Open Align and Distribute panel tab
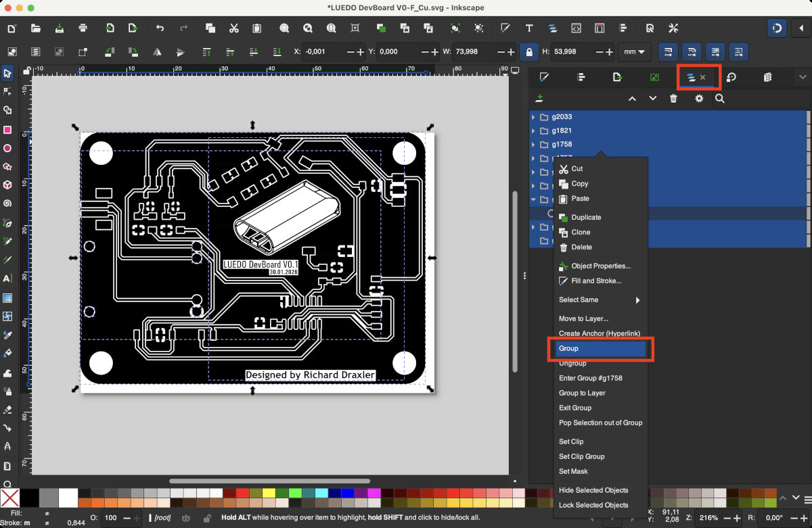Viewport: 812px width, 528px height. [581, 78]
